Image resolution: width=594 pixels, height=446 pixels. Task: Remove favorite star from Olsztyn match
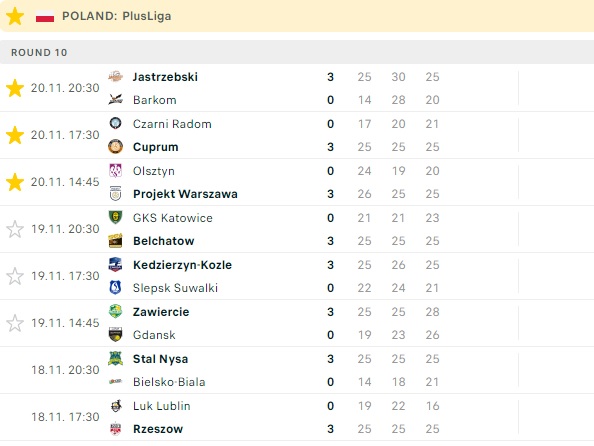[x=15, y=182]
